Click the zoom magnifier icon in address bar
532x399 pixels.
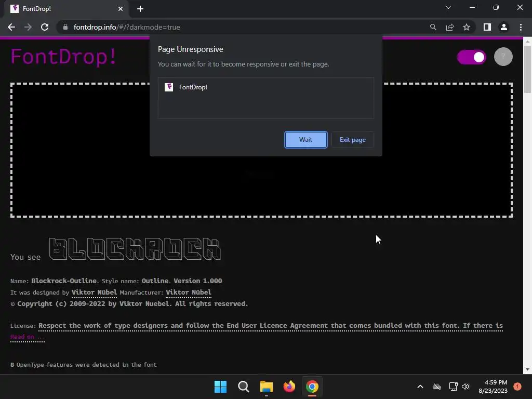(433, 27)
